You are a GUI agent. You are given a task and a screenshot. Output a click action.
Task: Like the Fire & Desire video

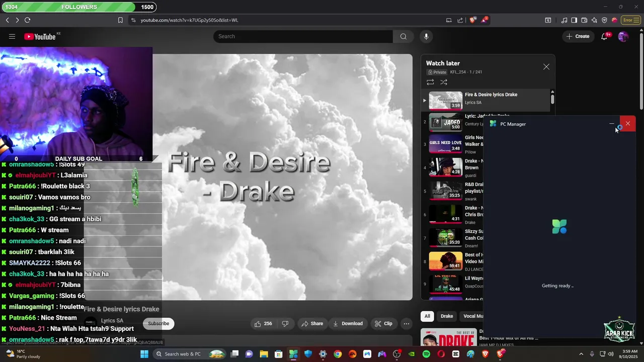click(263, 324)
